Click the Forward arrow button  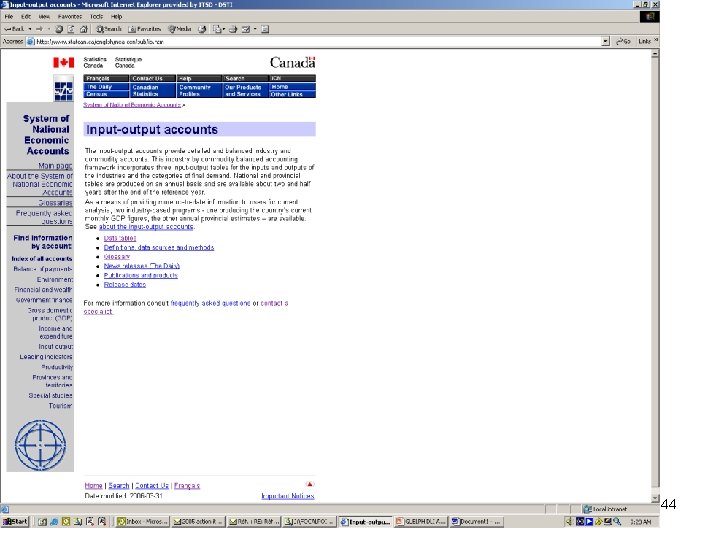click(39, 29)
